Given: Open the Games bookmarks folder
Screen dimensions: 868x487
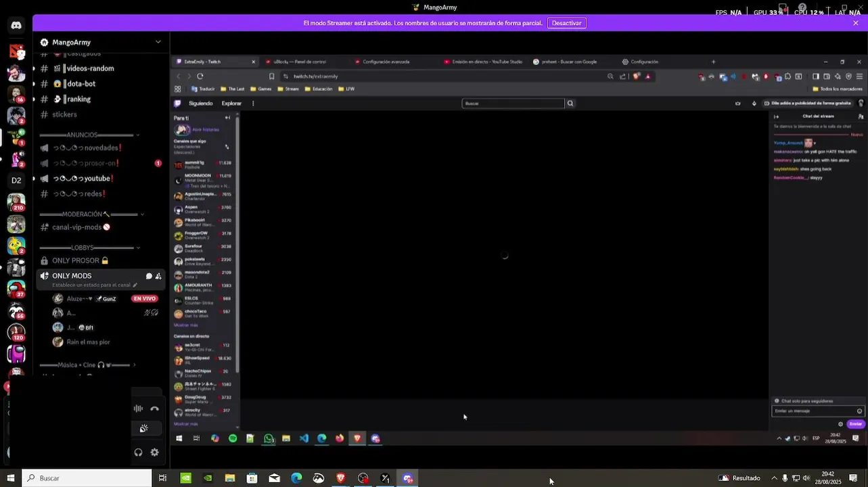Looking at the screenshot, I should (261, 89).
